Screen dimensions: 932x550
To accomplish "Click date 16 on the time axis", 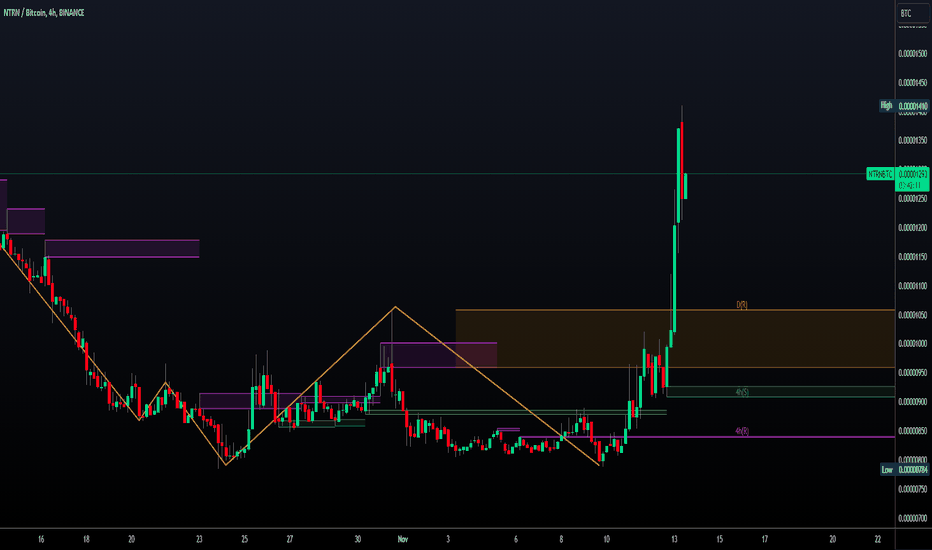I will [41, 539].
